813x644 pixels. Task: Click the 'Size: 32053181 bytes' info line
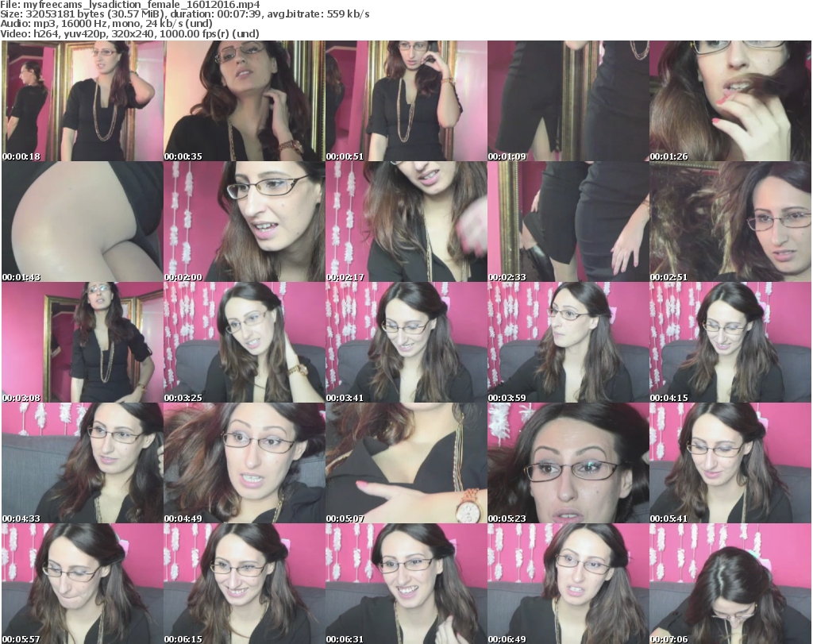point(185,14)
